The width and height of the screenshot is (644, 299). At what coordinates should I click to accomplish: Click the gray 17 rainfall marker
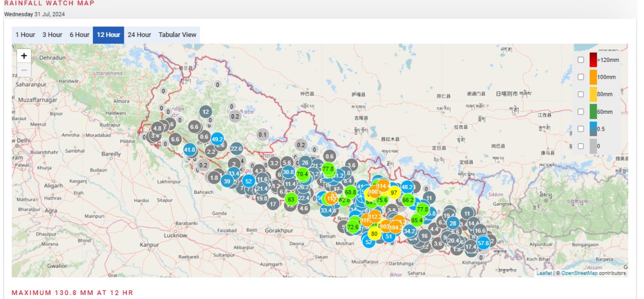pyautogui.click(x=273, y=204)
